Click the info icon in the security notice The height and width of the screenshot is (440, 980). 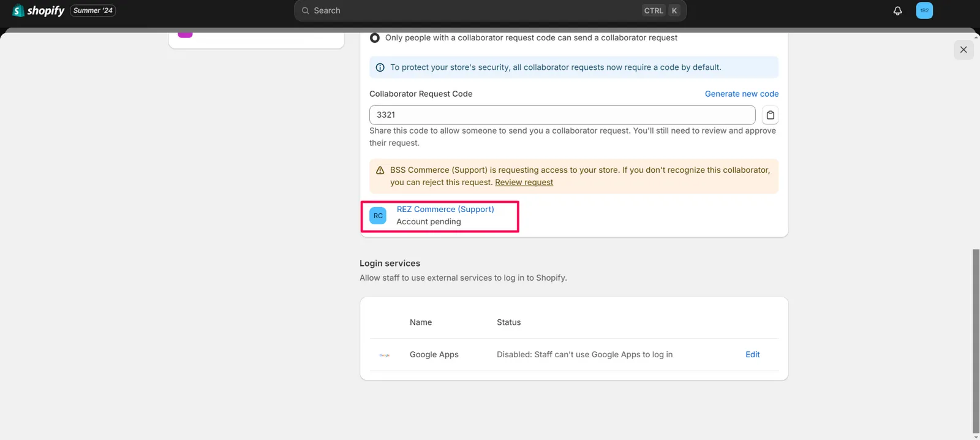pyautogui.click(x=380, y=67)
